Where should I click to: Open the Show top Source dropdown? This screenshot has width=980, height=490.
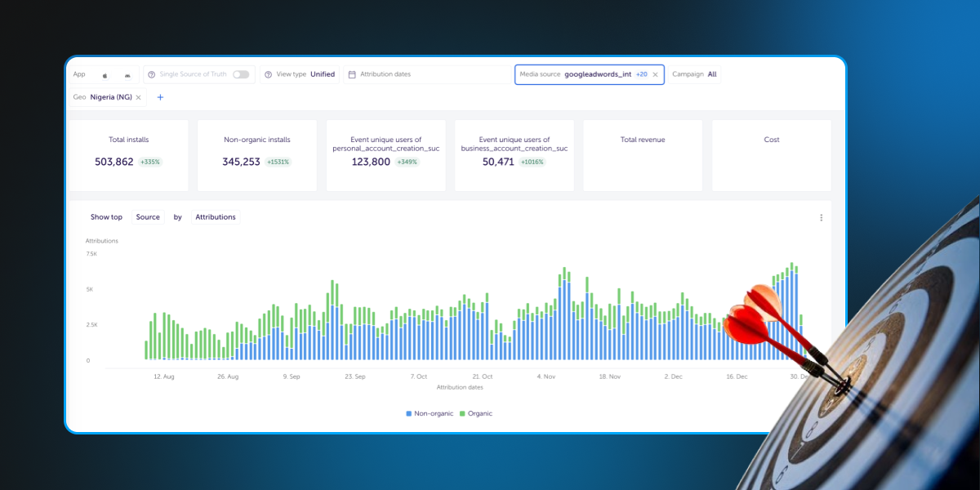click(148, 217)
